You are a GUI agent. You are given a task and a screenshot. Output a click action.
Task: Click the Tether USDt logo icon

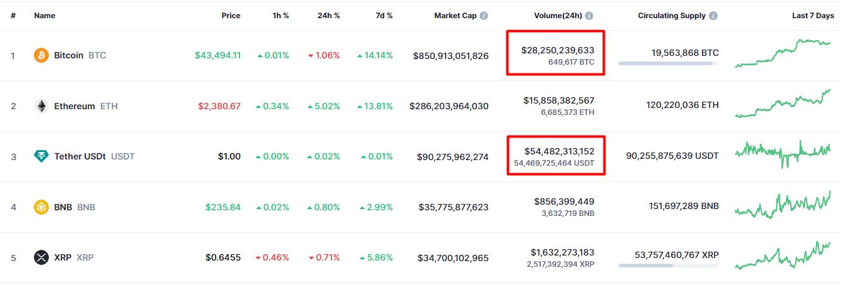tap(41, 156)
